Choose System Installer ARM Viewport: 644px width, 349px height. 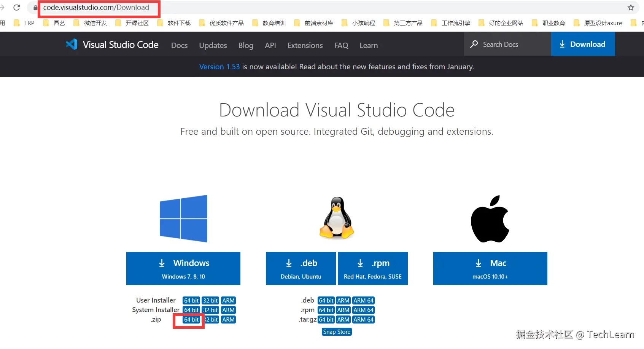(228, 310)
